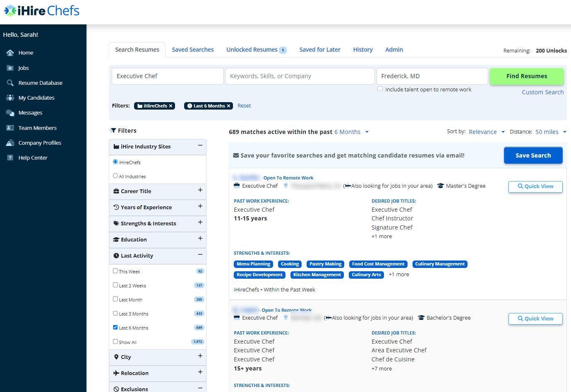Image resolution: width=571 pixels, height=392 pixels.
Task: Collapse the iHire Industry Sites section
Action: pyautogui.click(x=200, y=146)
